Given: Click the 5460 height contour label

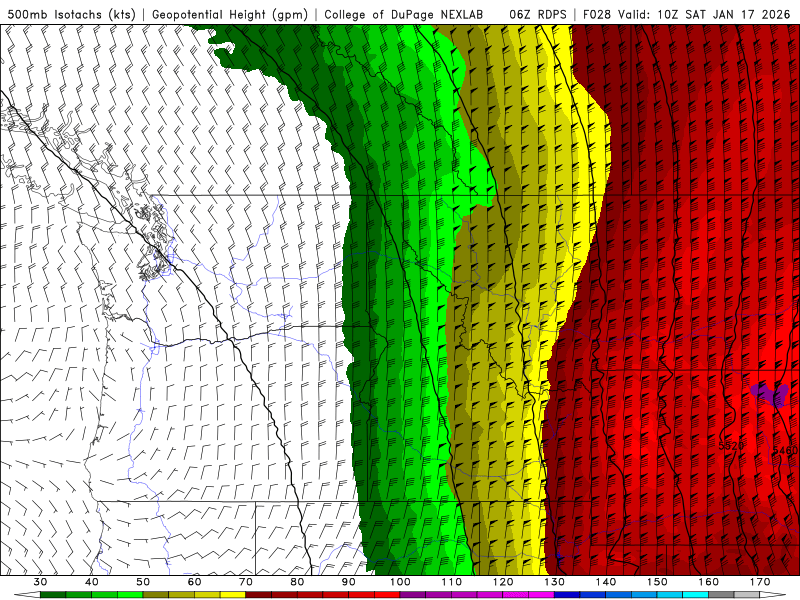Looking at the screenshot, I should pyautogui.click(x=786, y=451).
